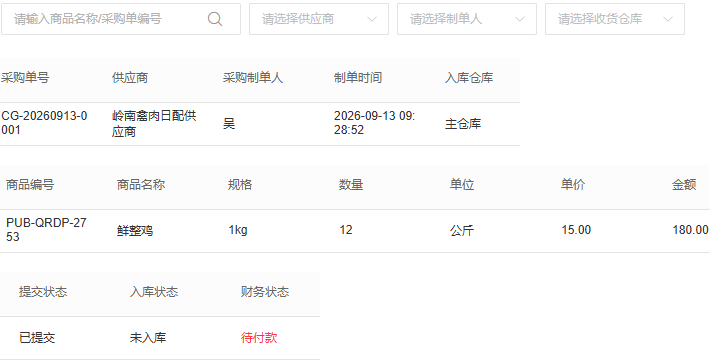
Task: Click supplier 岭南禽肉日配供应商 cell
Action: click(x=154, y=123)
